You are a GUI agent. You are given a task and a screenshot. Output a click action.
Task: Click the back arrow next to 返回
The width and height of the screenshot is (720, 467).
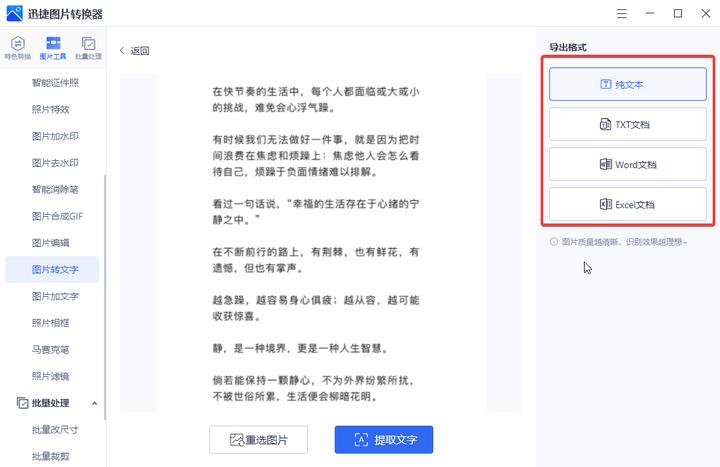click(x=122, y=51)
